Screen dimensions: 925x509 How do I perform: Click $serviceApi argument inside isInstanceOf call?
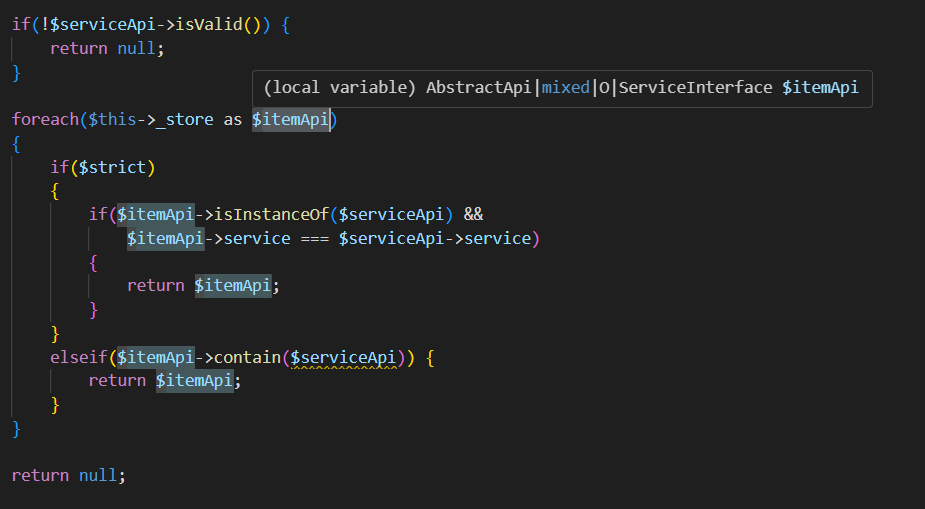[x=396, y=214]
